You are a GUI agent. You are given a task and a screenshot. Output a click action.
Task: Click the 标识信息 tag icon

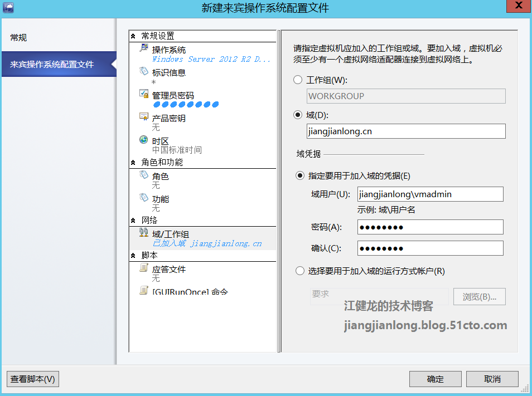coord(144,71)
